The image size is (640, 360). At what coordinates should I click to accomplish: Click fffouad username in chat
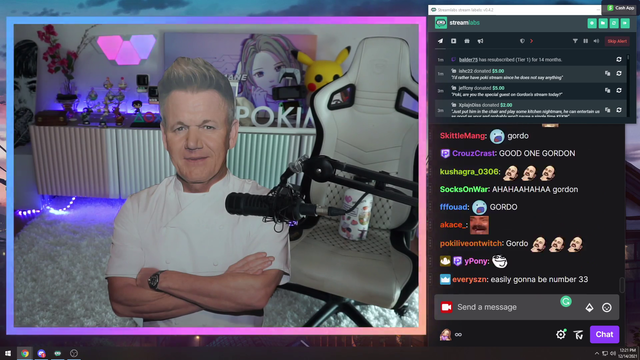point(454,207)
